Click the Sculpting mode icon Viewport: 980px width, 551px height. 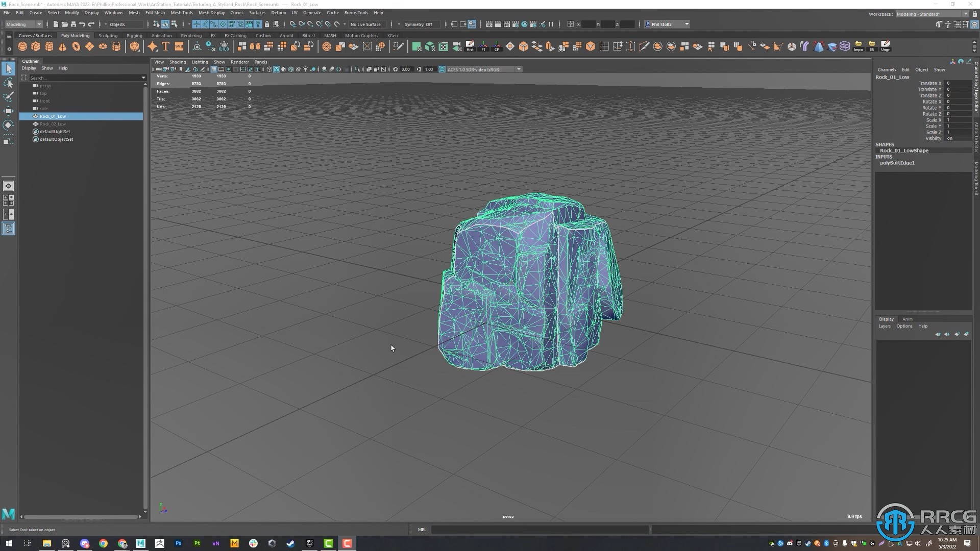[x=108, y=36]
